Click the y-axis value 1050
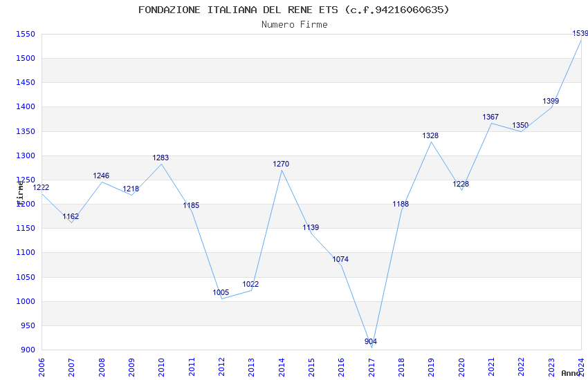 point(26,278)
